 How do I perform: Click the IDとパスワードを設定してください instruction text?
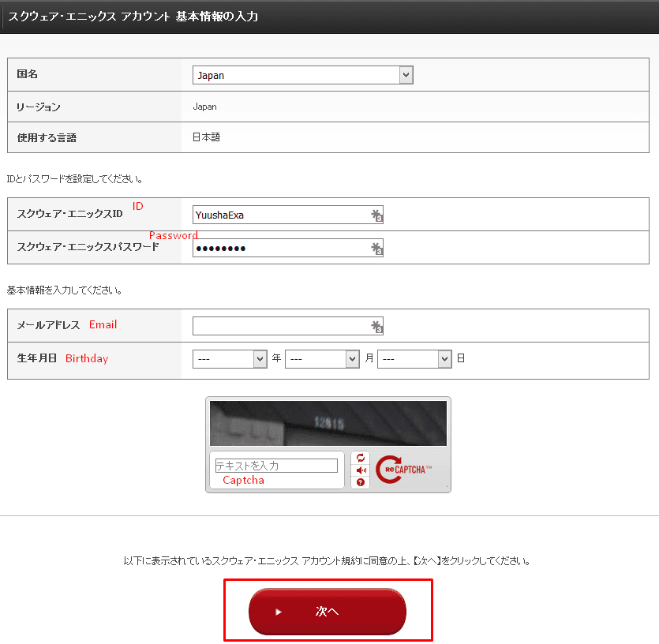click(x=74, y=179)
